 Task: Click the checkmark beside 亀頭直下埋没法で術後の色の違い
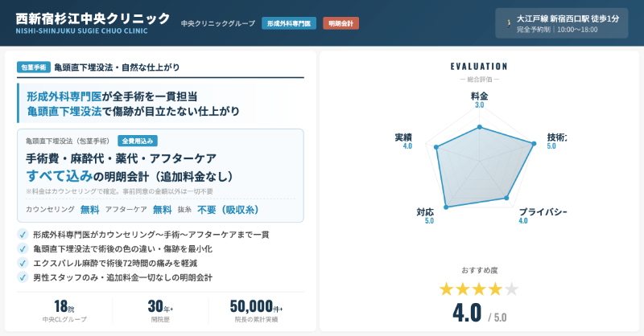(22, 249)
